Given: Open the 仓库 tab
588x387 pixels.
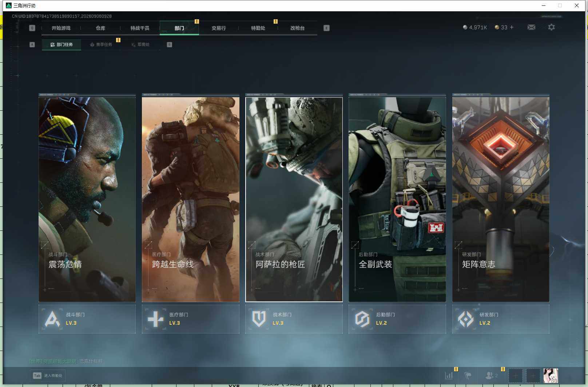Looking at the screenshot, I should click(x=100, y=28).
